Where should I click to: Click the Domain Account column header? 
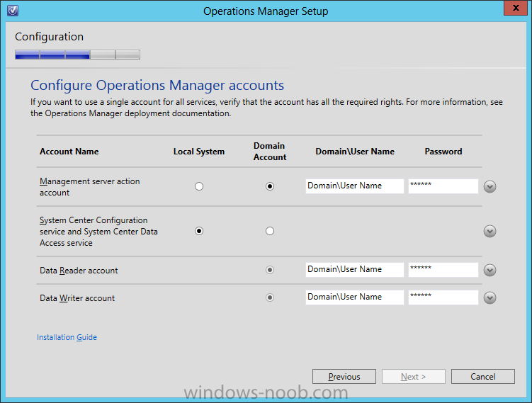click(x=270, y=152)
